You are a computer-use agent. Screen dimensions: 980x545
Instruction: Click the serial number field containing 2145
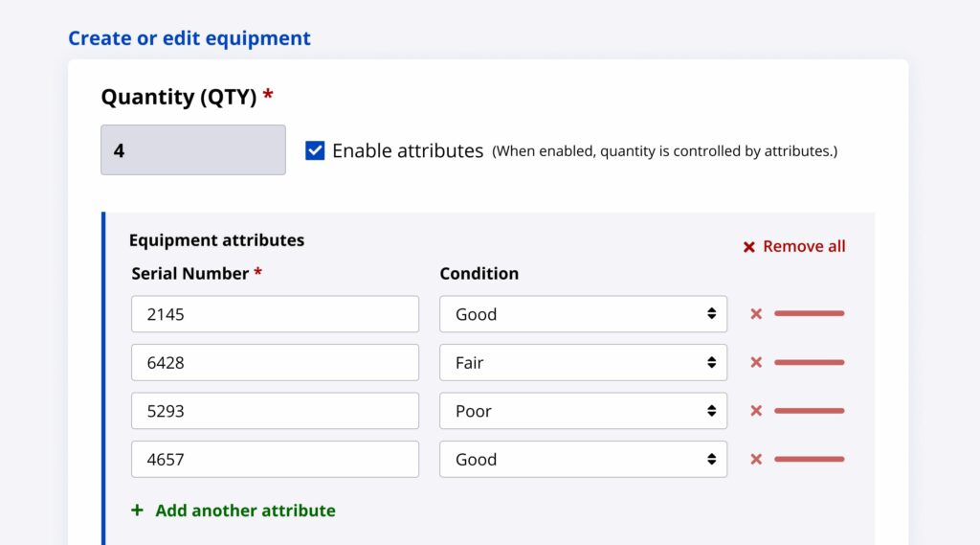click(x=275, y=314)
